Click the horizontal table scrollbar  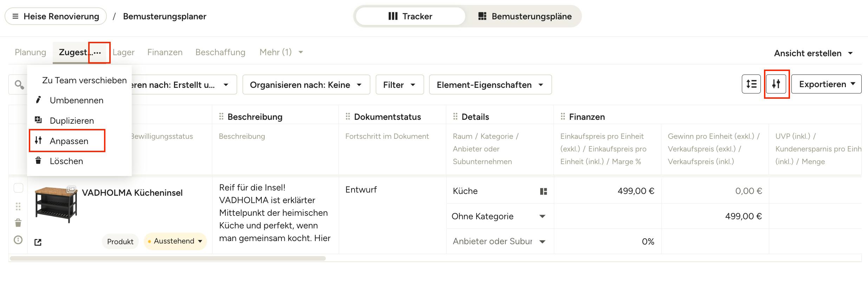(168, 258)
